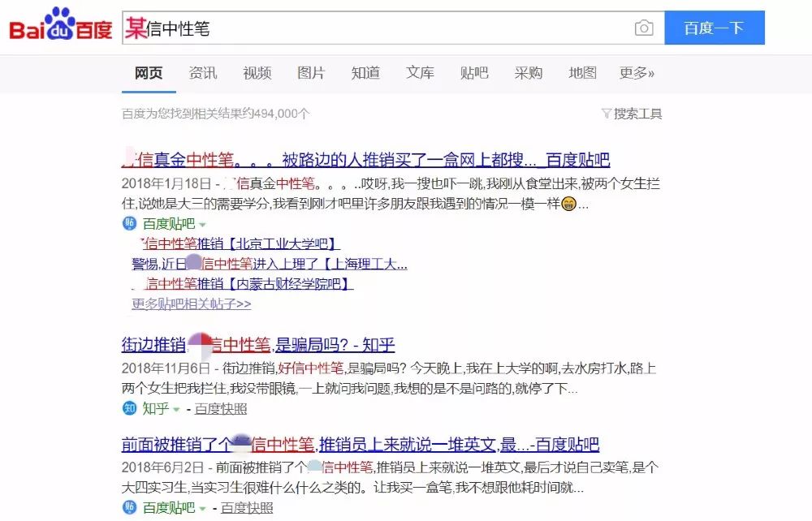Click 更多贴吧相关帖子>> link
The width and height of the screenshot is (812, 521).
click(191, 304)
